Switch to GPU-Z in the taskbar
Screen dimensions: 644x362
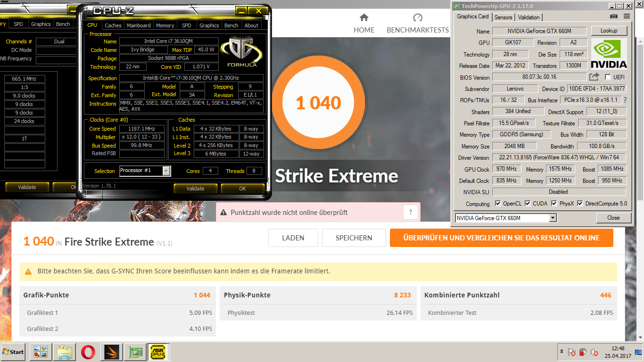(x=136, y=352)
